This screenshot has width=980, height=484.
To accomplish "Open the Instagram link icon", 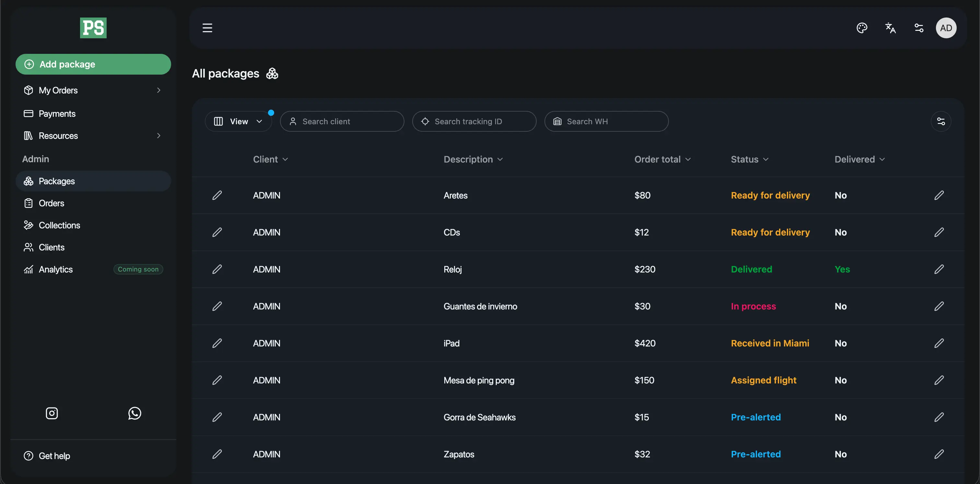I will 52,413.
